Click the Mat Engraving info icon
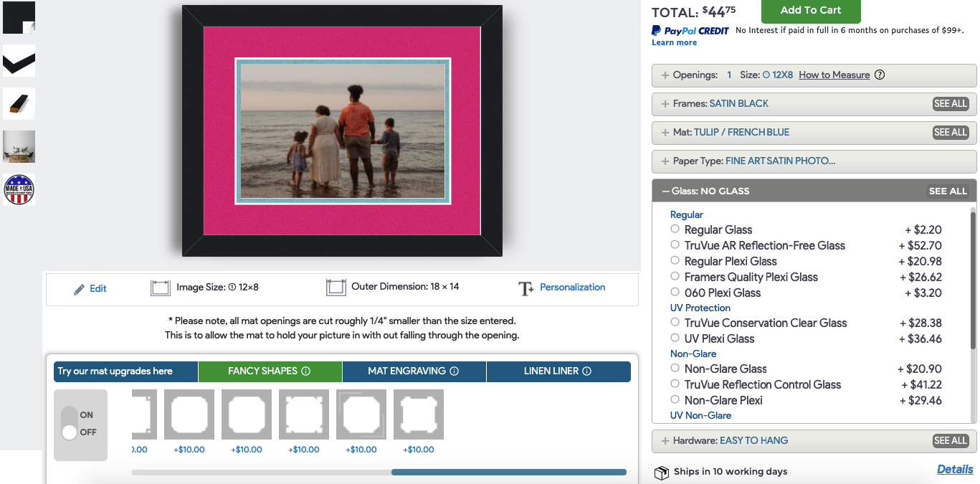Screen dimensions: 980x484 click(454, 371)
